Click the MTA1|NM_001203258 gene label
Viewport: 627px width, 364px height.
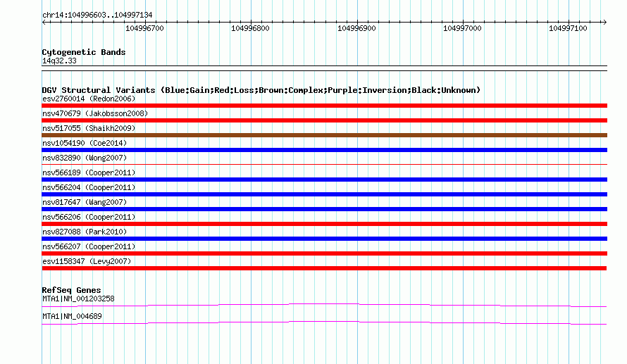(78, 299)
